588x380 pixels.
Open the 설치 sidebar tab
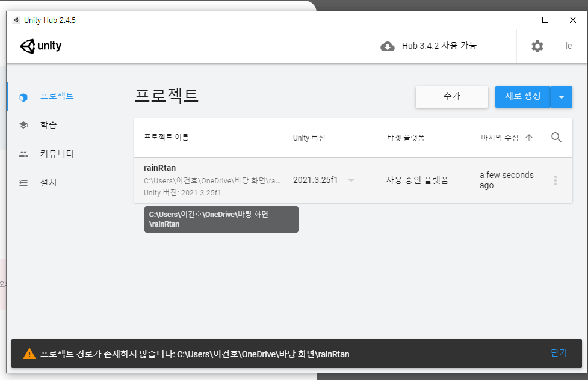coord(48,183)
